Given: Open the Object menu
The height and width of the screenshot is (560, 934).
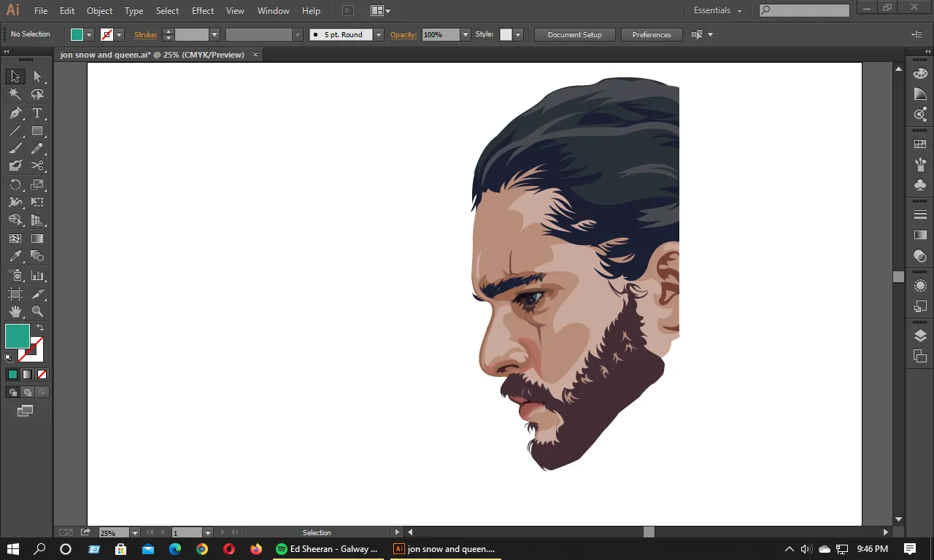Looking at the screenshot, I should point(99,11).
